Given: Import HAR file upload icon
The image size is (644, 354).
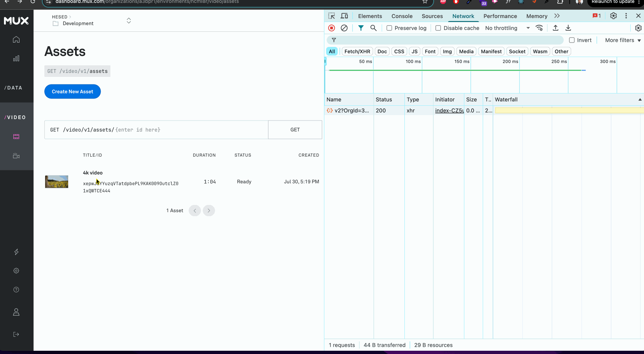Looking at the screenshot, I should point(556,28).
